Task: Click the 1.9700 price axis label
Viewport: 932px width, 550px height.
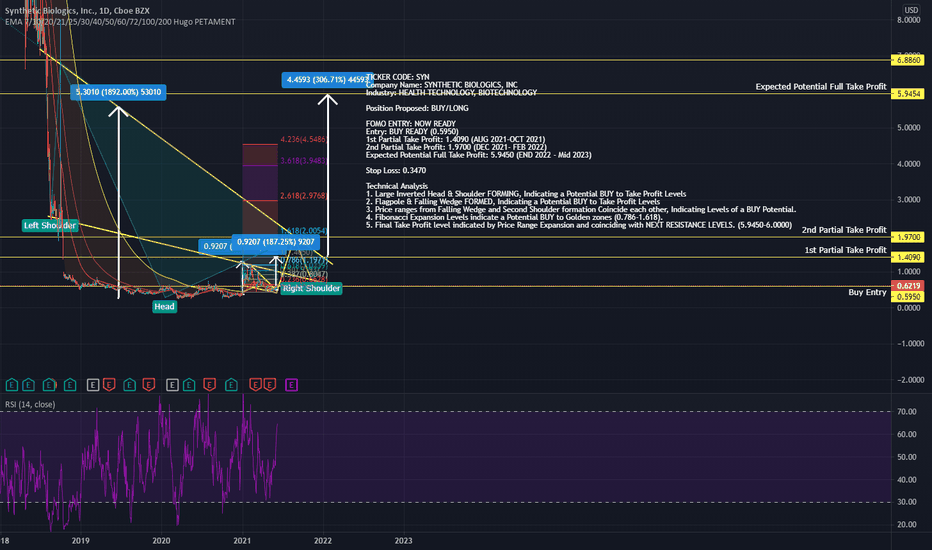Action: point(908,237)
